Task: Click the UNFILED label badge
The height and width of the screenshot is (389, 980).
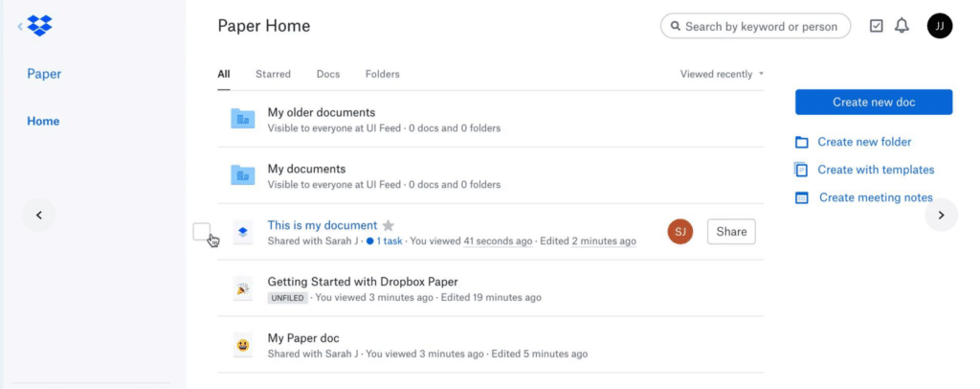Action: (x=287, y=298)
